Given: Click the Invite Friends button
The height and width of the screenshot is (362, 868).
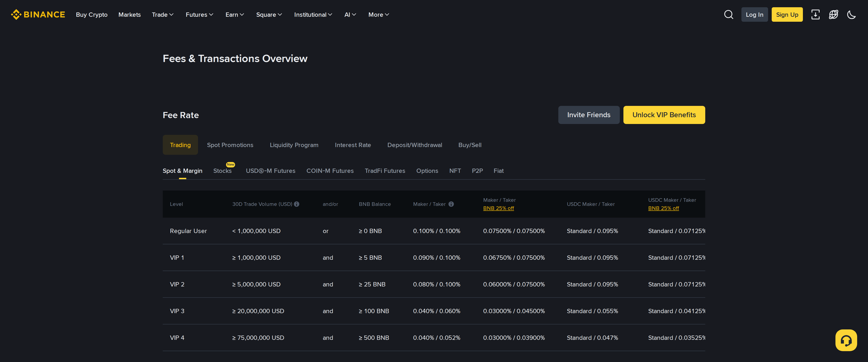Looking at the screenshot, I should [589, 115].
